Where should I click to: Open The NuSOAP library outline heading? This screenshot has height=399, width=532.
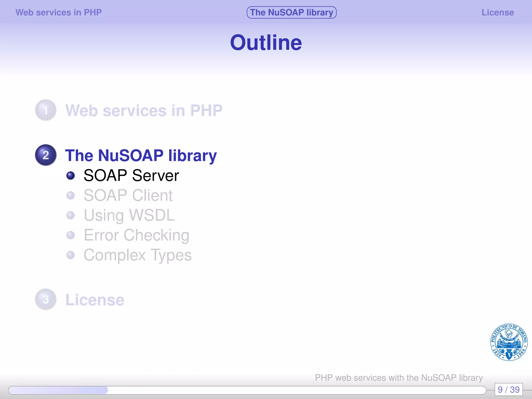[141, 155]
